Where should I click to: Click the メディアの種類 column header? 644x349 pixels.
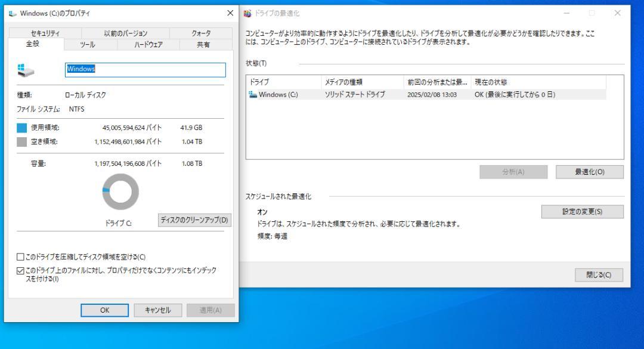point(363,82)
